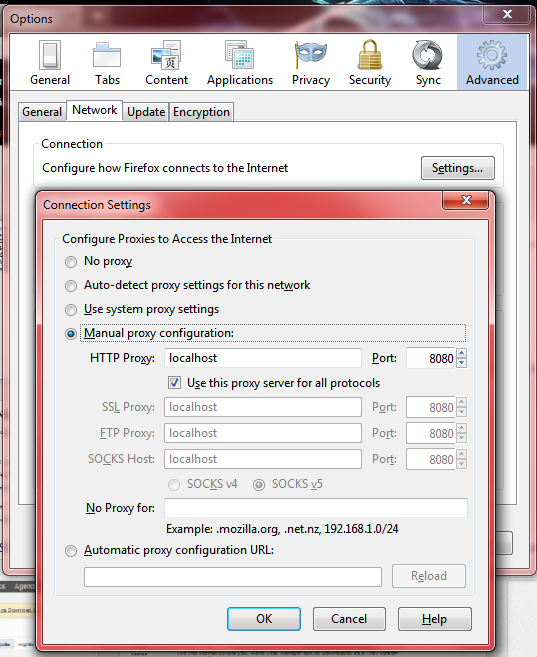Open Help for connection settings
The image size is (537, 657).
click(x=434, y=619)
